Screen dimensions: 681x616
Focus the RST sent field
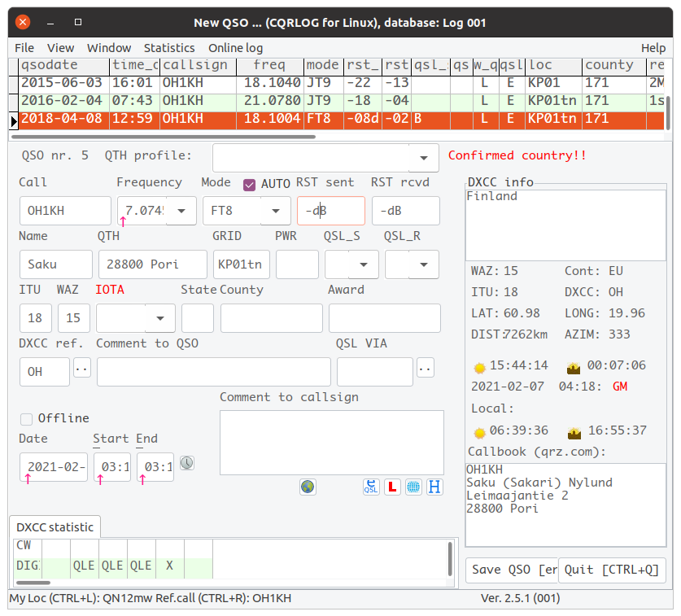[331, 211]
